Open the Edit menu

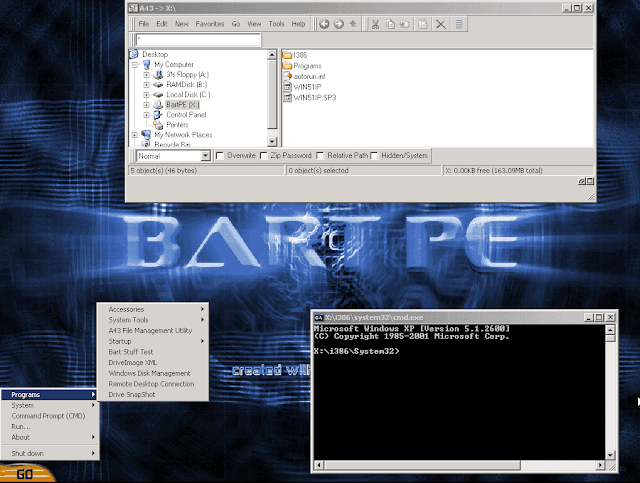point(162,24)
